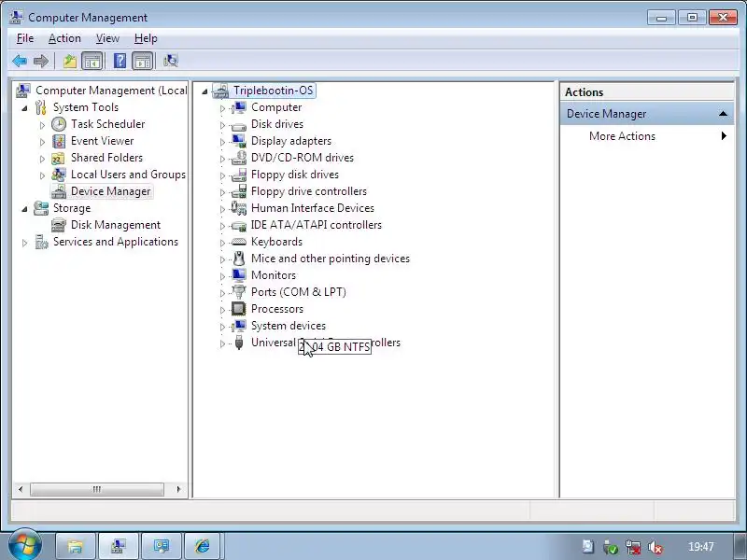Expand the Disk drives category

pyautogui.click(x=222, y=125)
